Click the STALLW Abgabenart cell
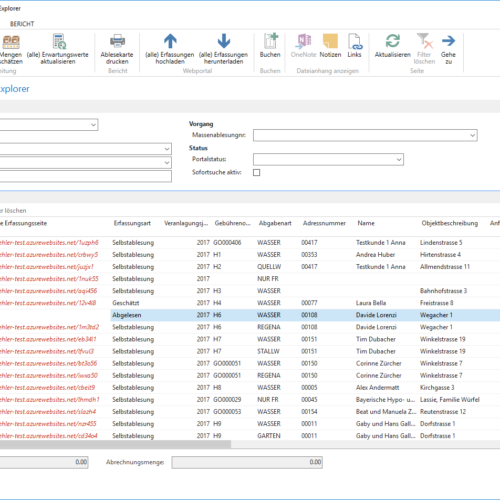The image size is (500, 500). [268, 351]
